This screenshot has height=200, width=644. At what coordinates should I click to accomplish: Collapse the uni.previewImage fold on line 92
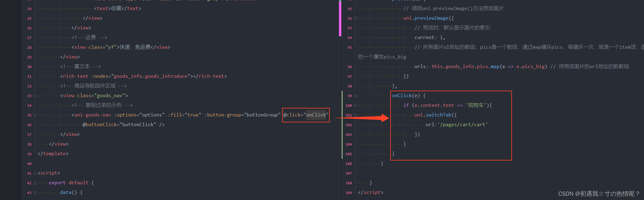coord(355,18)
